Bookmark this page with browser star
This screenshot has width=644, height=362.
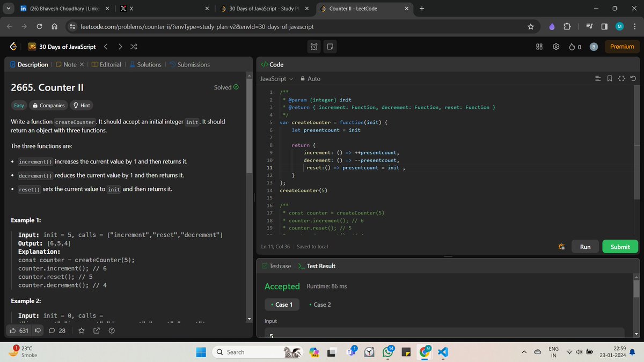531,26
